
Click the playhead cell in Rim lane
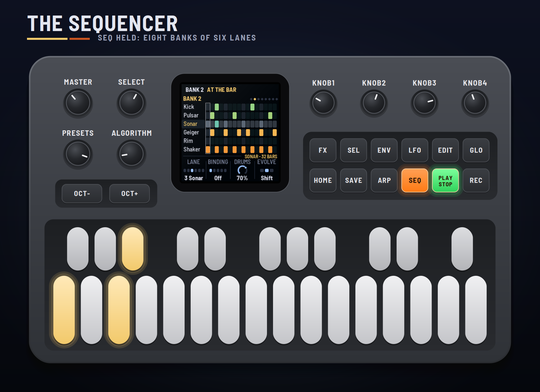tap(208, 141)
